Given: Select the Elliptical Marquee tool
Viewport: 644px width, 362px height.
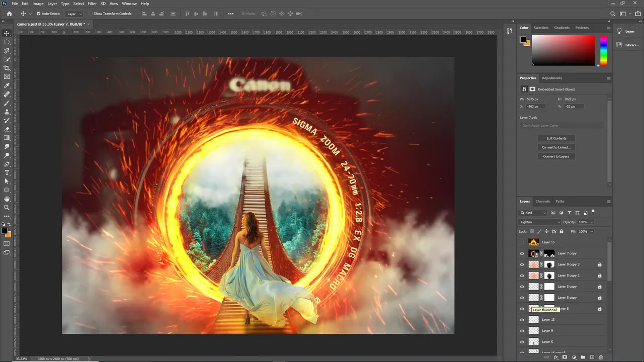Looking at the screenshot, I should [x=7, y=42].
